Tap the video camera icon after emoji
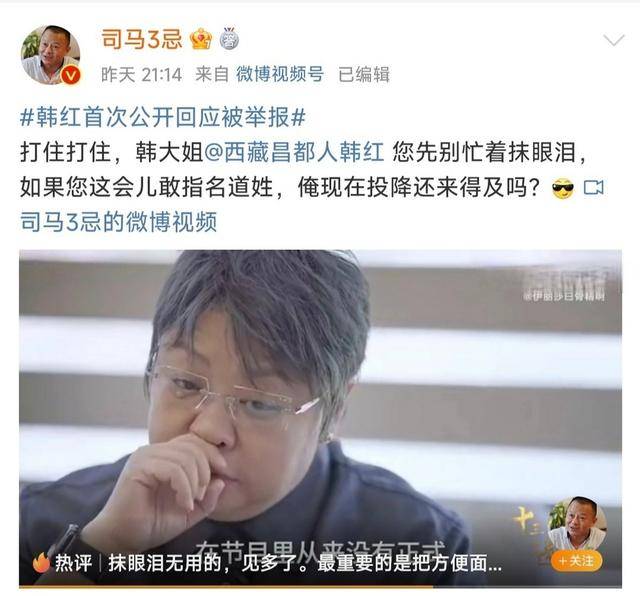Viewport: 640px width, 596px height. (593, 187)
